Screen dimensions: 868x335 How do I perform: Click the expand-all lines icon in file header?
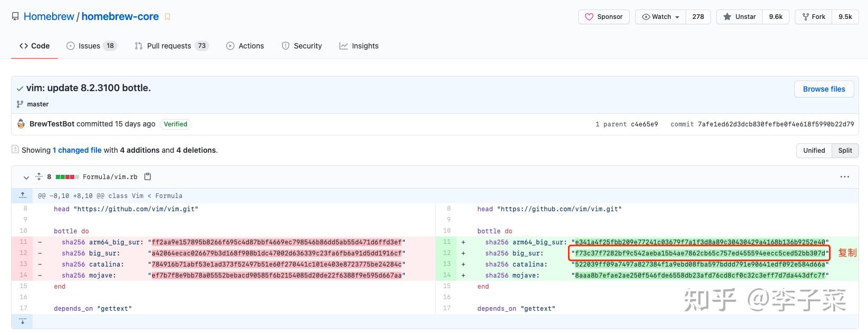click(38, 176)
